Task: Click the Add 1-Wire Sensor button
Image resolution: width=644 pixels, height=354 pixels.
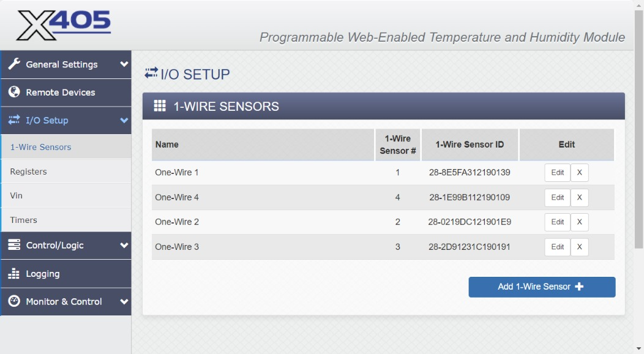Action: 542,287
